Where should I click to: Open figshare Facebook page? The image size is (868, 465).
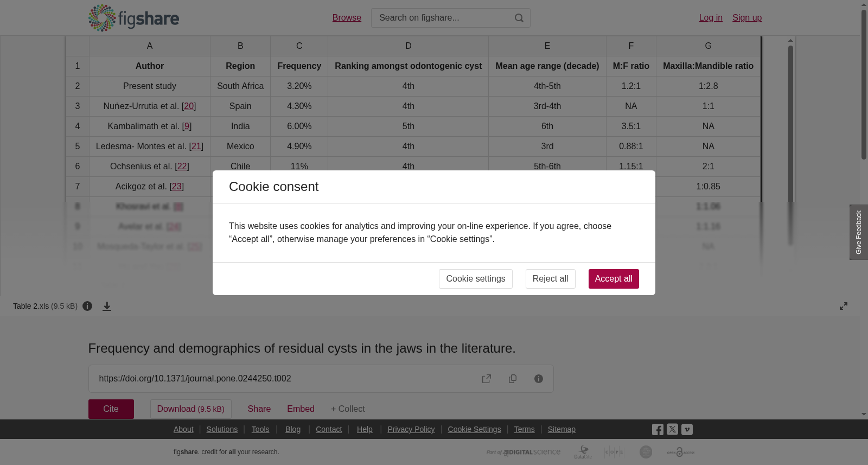tap(658, 429)
